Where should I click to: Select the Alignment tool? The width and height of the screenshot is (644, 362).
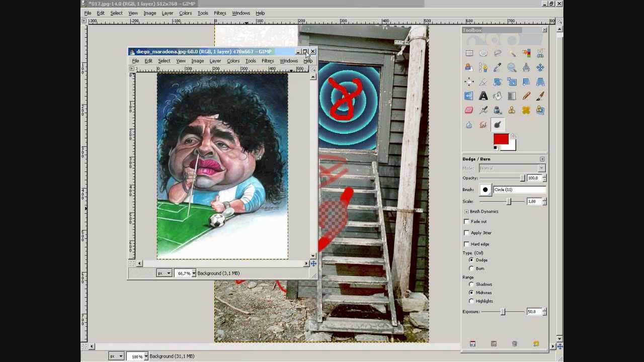469,81
